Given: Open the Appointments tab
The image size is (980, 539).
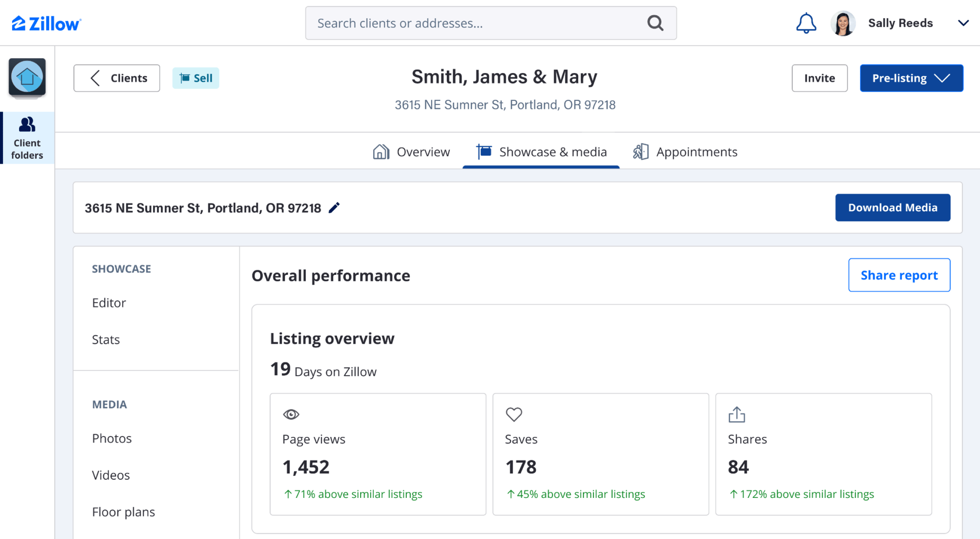Looking at the screenshot, I should point(685,152).
